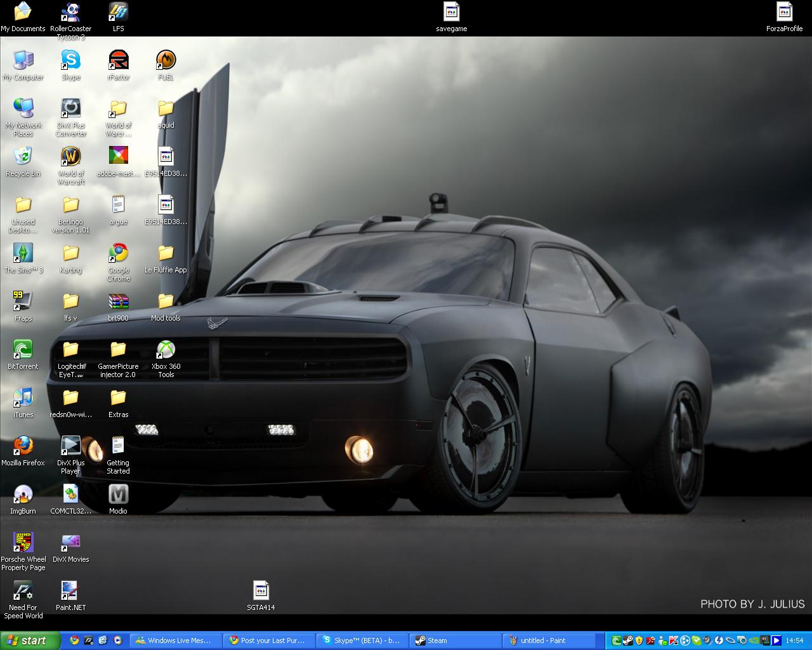This screenshot has height=650, width=812.
Task: Click the NVIDIA tray icon
Action: point(753,640)
